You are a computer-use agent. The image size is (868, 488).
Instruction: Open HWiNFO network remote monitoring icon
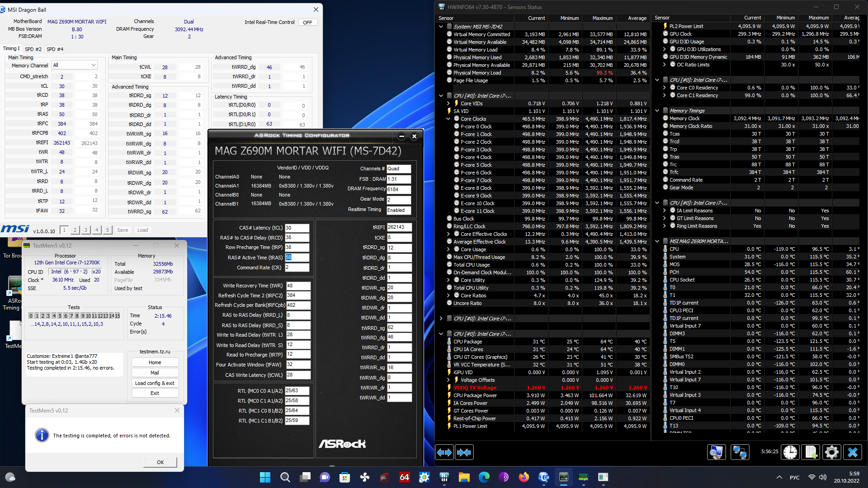[740, 452]
